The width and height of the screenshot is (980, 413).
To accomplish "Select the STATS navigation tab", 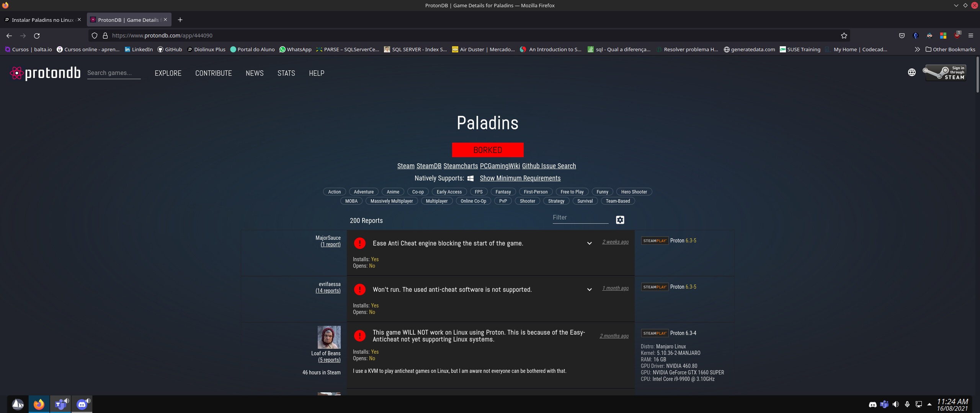I will pyautogui.click(x=286, y=73).
